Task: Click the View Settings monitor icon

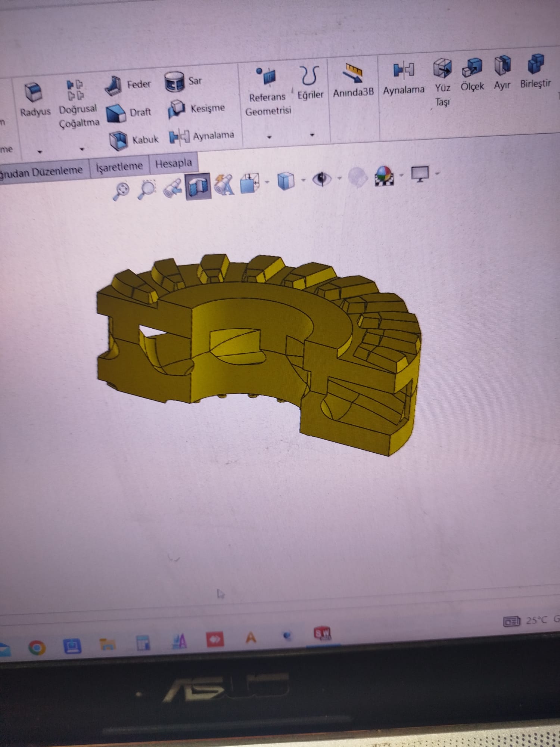Action: point(420,174)
